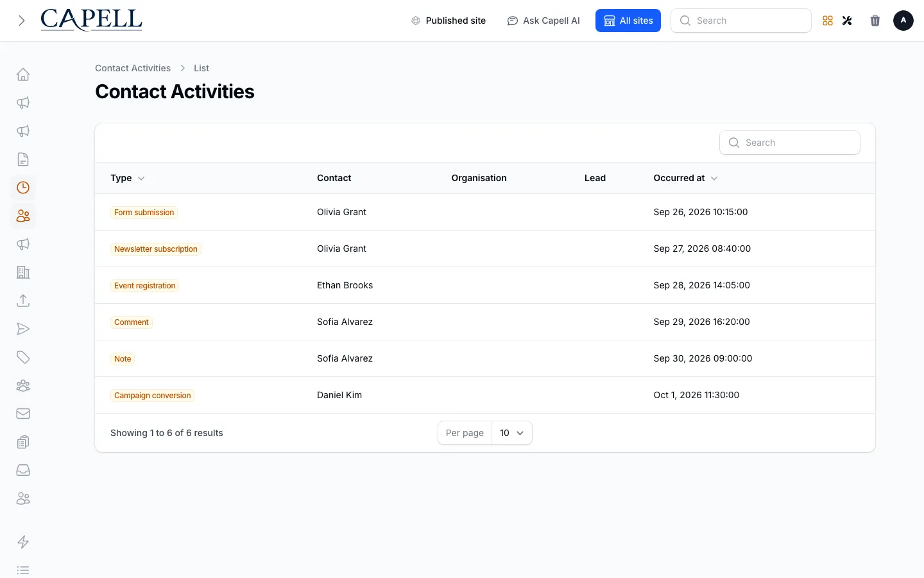
Task: Open Ask Capell AI
Action: (x=543, y=21)
